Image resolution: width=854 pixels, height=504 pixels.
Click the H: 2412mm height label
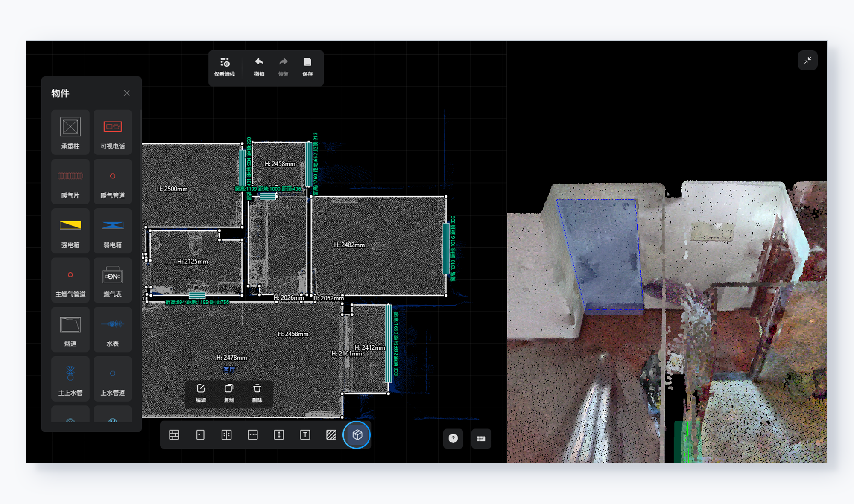click(370, 347)
